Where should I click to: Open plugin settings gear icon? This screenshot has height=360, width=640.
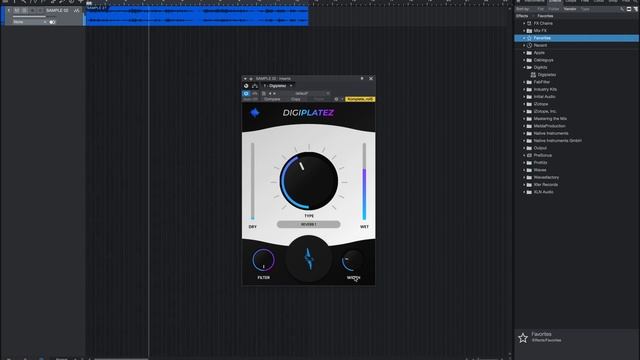click(x=336, y=99)
